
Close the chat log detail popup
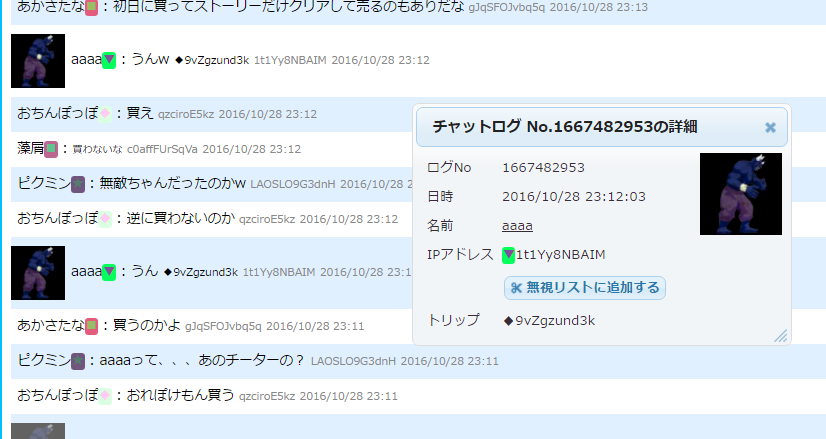click(x=770, y=128)
